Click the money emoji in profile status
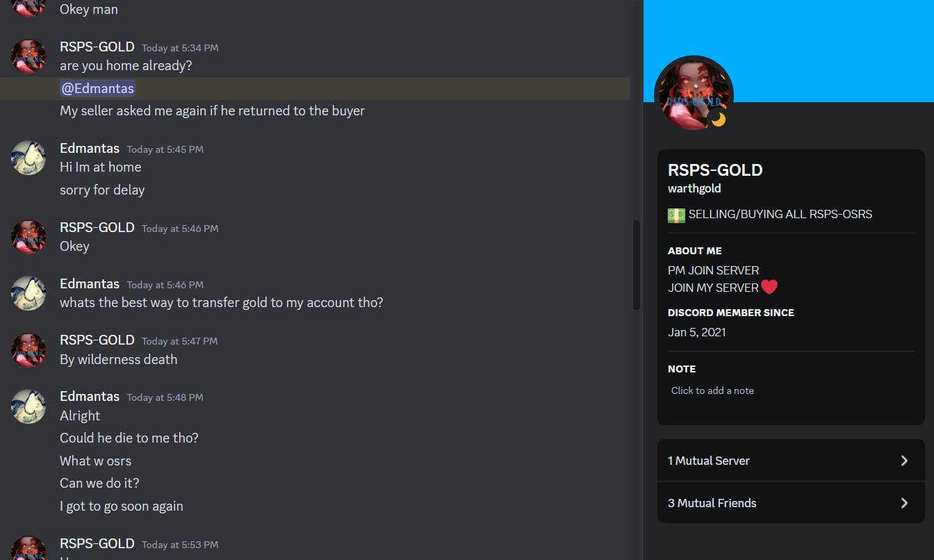 tap(676, 215)
